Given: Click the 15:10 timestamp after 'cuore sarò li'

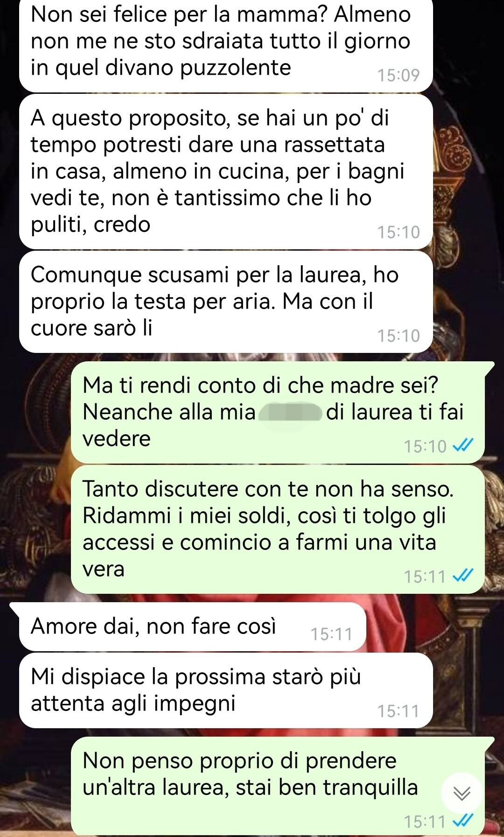Looking at the screenshot, I should pyautogui.click(x=399, y=336).
